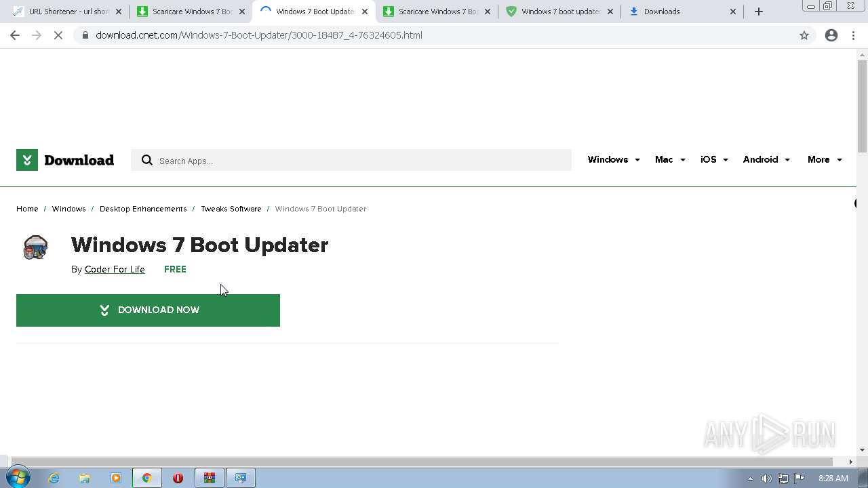Open the Tweaks Software breadcrumb link
The width and height of the screenshot is (868, 488).
[231, 209]
